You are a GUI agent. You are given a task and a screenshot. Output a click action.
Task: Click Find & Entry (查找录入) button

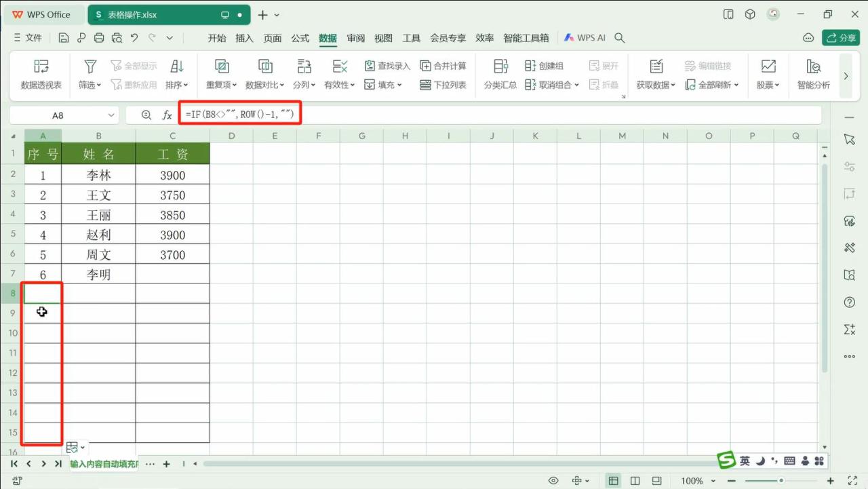(387, 66)
